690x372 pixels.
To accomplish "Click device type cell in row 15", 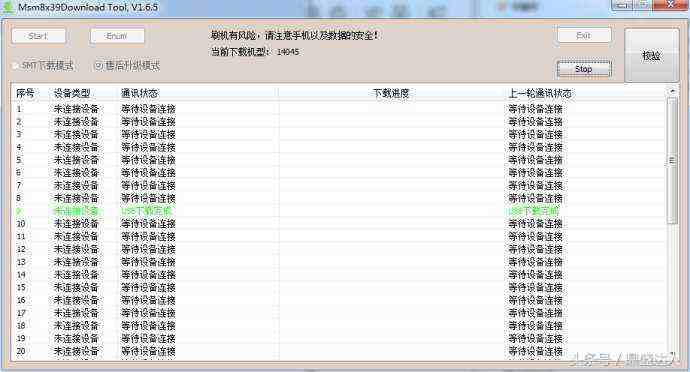I will pos(76,287).
